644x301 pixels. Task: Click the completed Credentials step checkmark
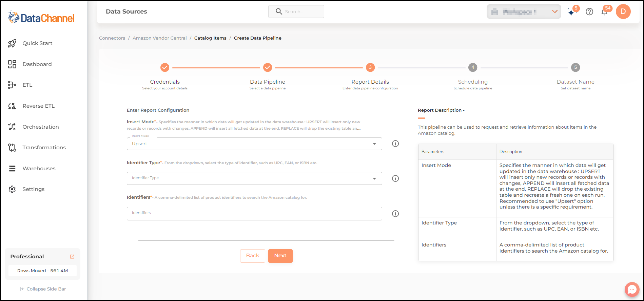tap(165, 67)
